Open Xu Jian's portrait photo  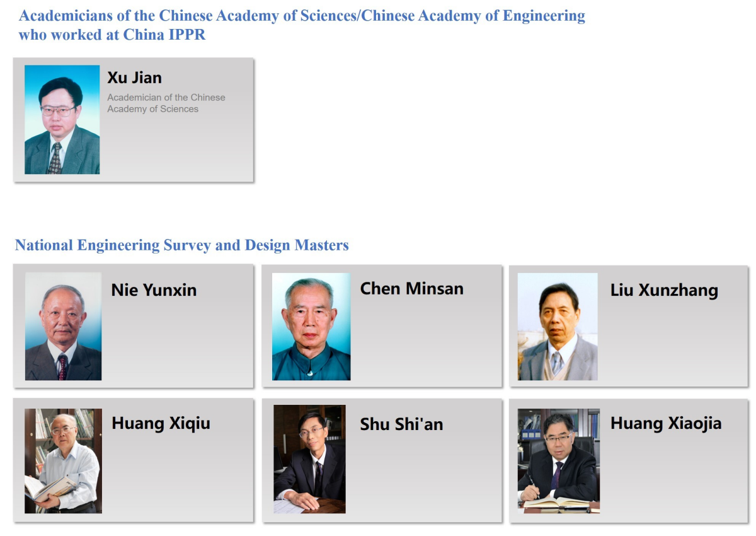tap(62, 120)
